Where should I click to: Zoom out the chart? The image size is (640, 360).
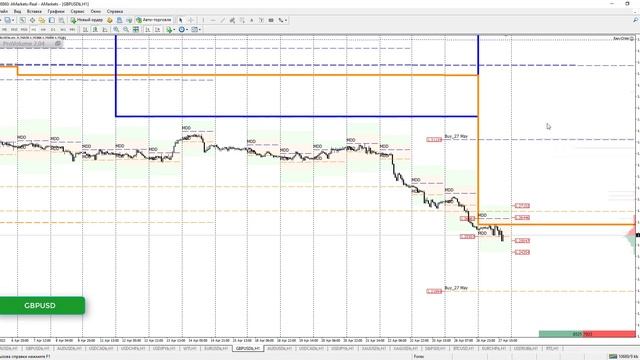[x=126, y=29]
